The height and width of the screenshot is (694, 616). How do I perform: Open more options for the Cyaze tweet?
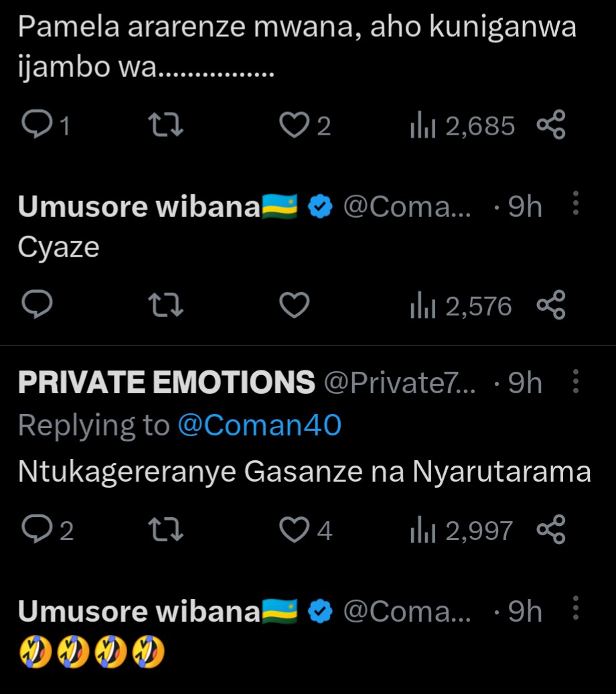click(x=576, y=204)
